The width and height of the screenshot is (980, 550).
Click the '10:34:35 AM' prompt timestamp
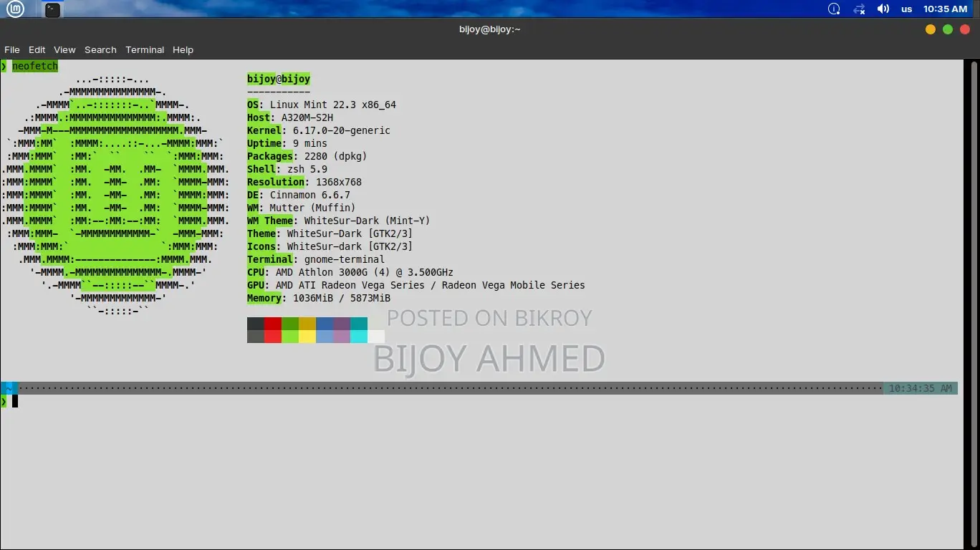(921, 388)
